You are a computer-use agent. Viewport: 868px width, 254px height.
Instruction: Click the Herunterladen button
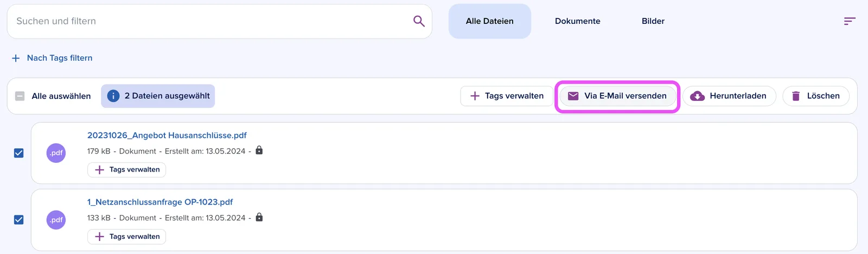coord(729,96)
